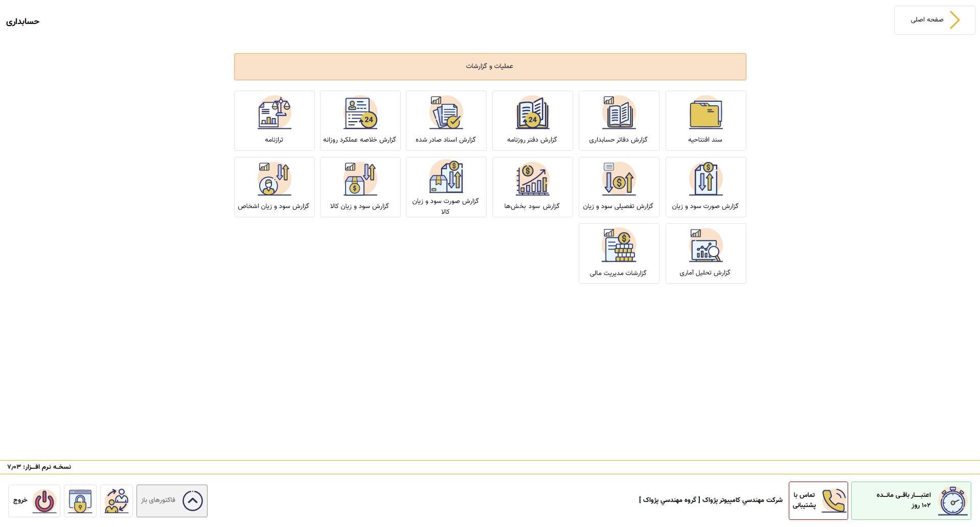Click اعتبار باقی مانده timer box
This screenshot has width=980, height=527.
pyautogui.click(x=911, y=501)
